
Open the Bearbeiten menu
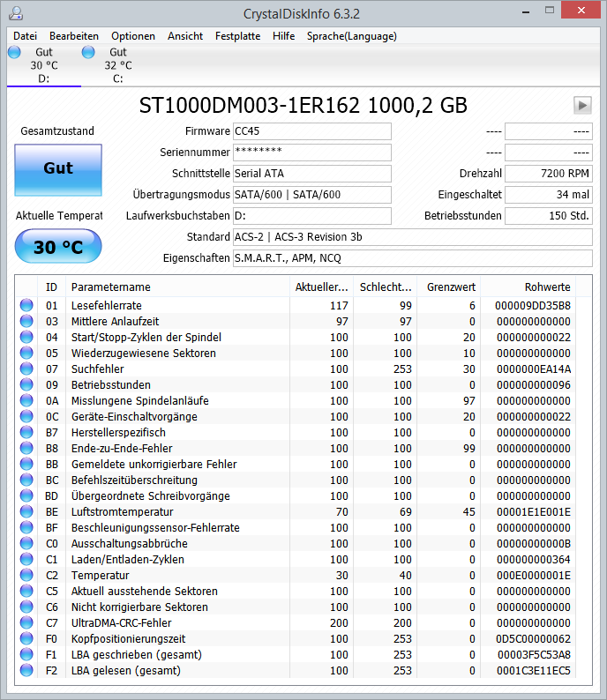coord(74,36)
